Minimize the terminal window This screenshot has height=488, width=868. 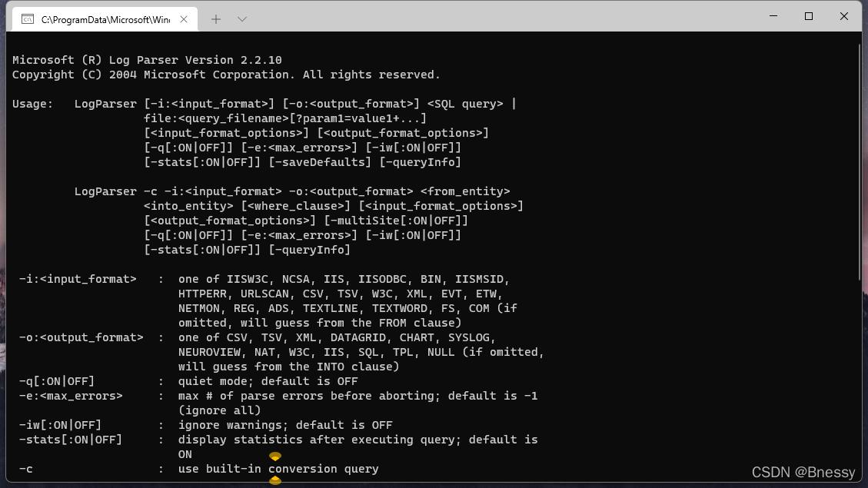click(773, 16)
